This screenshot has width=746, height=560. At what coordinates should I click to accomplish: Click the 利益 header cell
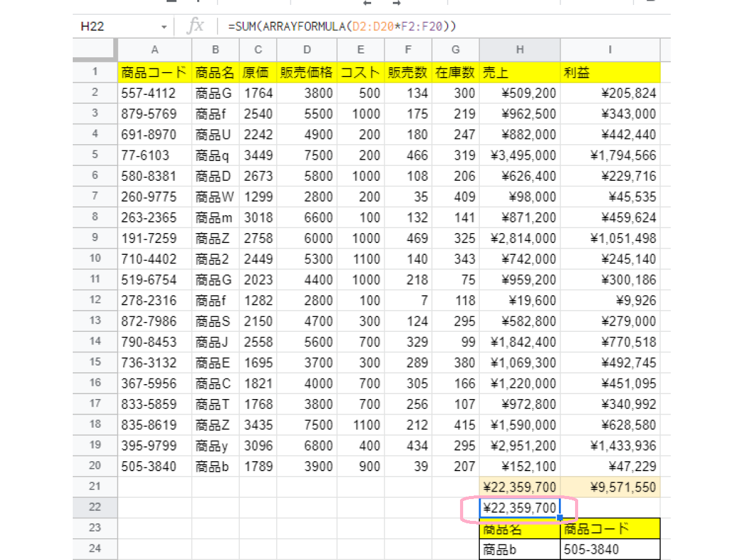click(x=610, y=72)
